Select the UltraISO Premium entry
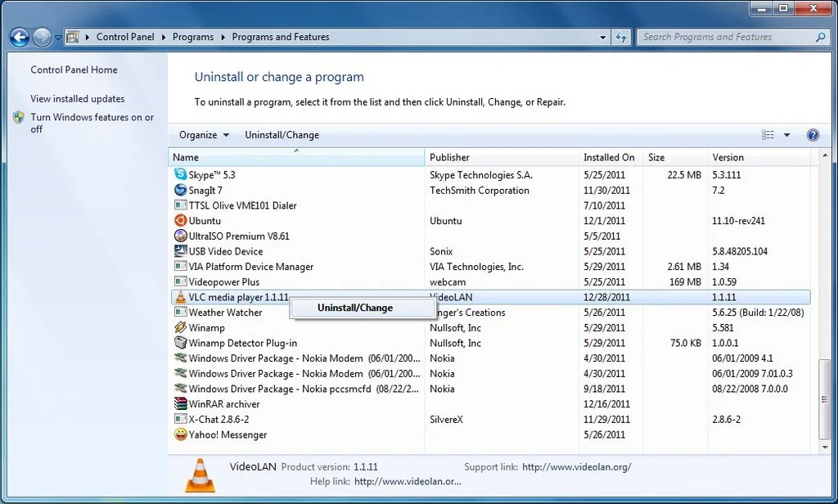The height and width of the screenshot is (504, 838). point(228,236)
